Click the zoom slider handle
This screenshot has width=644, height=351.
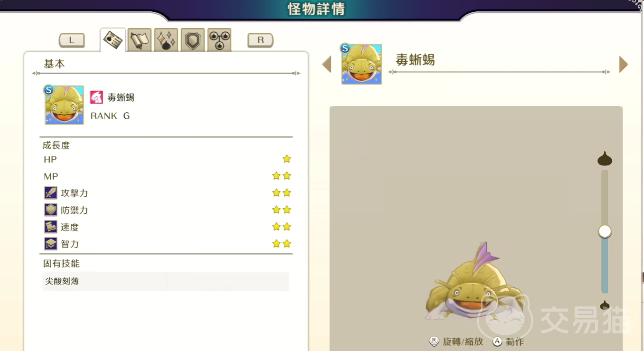pyautogui.click(x=605, y=231)
